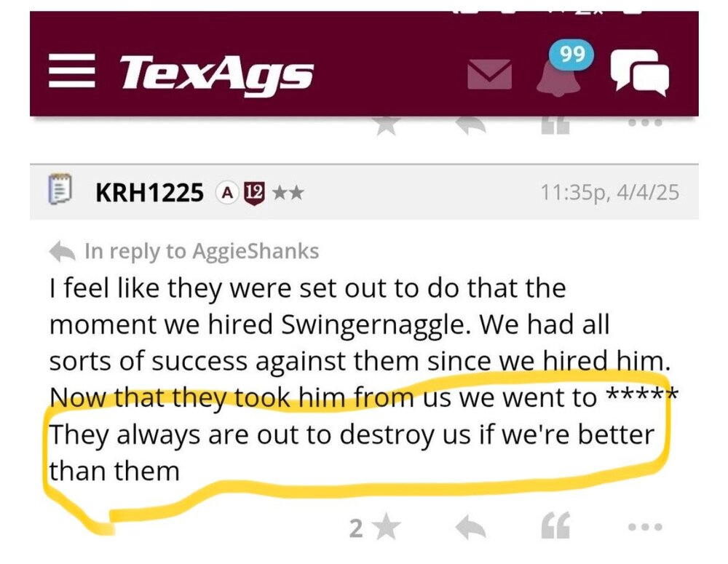Image resolution: width=728 pixels, height=564 pixels.
Task: Click the 99 notification count badge
Action: pyautogui.click(x=572, y=55)
